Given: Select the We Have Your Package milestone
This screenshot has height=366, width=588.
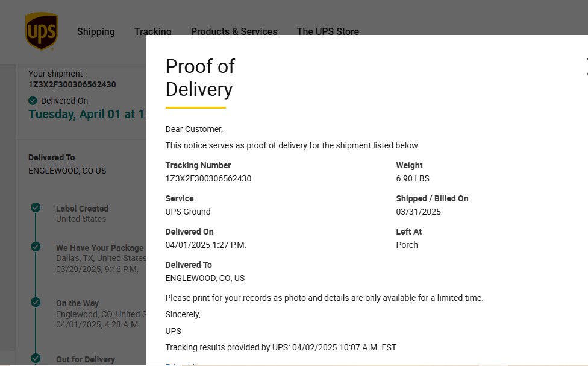Looking at the screenshot, I should click(99, 248).
